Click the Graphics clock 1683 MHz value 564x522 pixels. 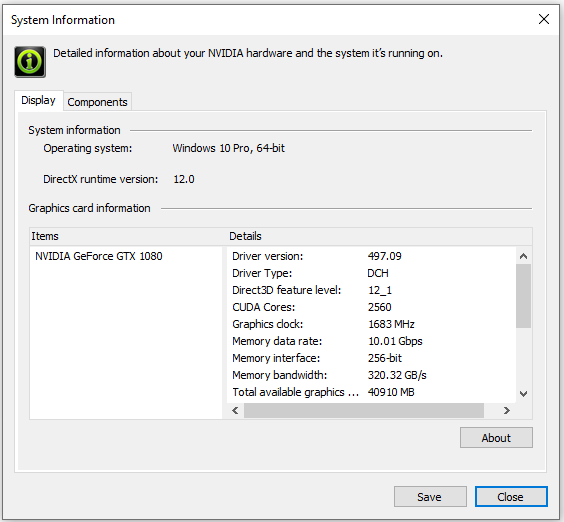[x=391, y=324]
